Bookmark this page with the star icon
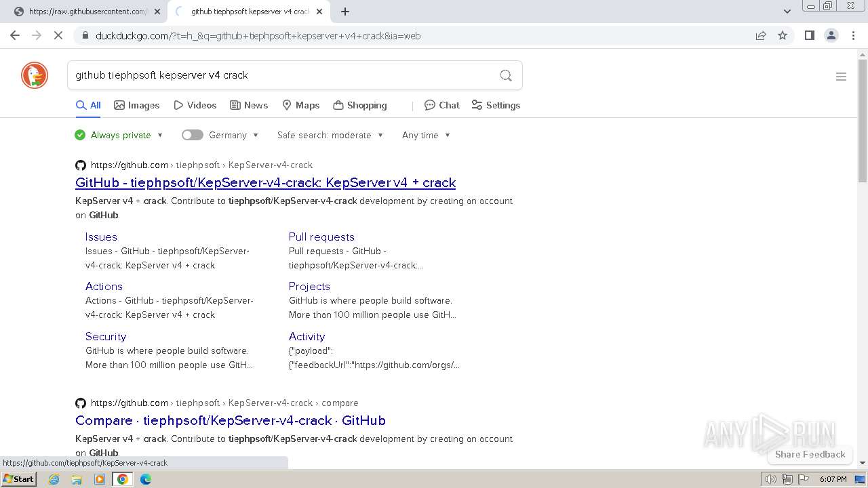 coord(783,35)
